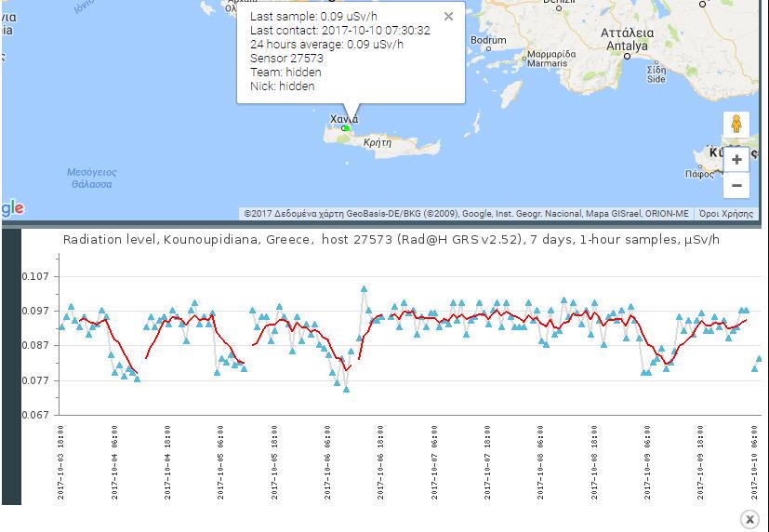Open the Google logo link
Viewport: 769px width, 532px height.
click(x=12, y=208)
